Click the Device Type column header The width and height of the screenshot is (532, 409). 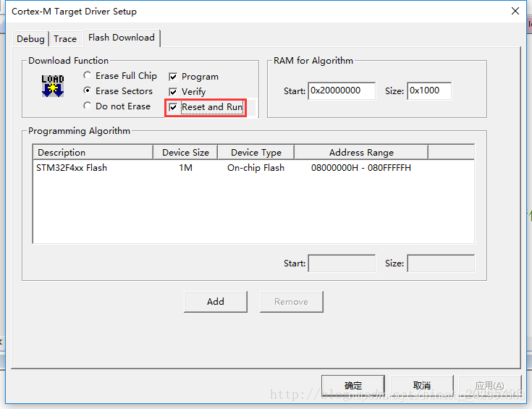click(256, 153)
